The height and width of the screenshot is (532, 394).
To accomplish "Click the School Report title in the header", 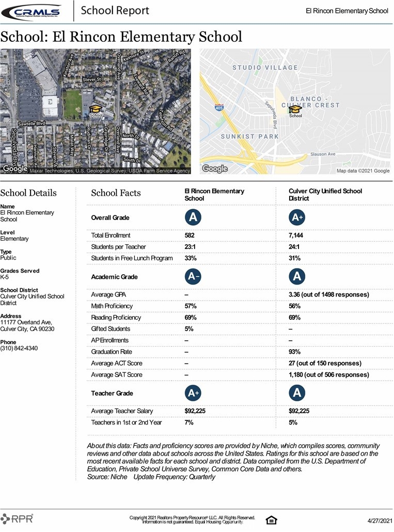I will coord(115,10).
